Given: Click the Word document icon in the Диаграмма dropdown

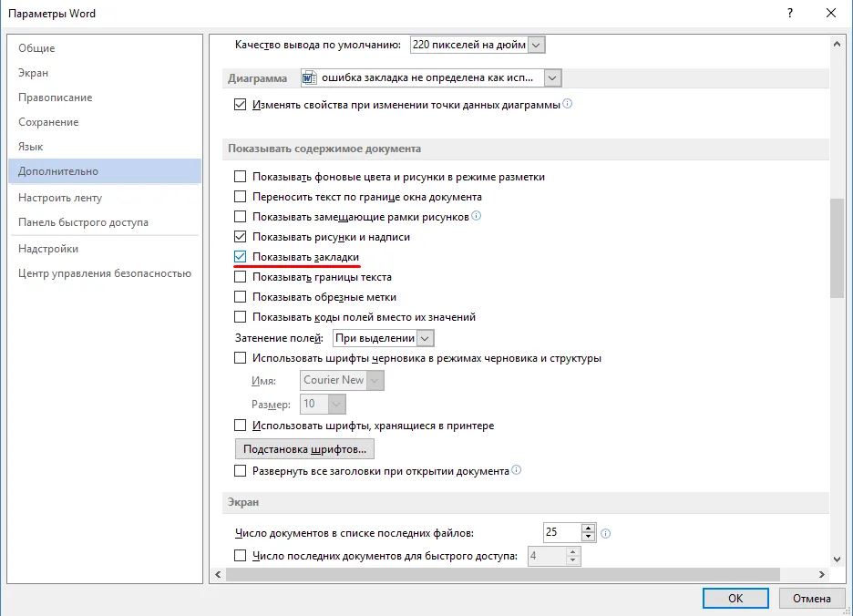Looking at the screenshot, I should tap(310, 77).
